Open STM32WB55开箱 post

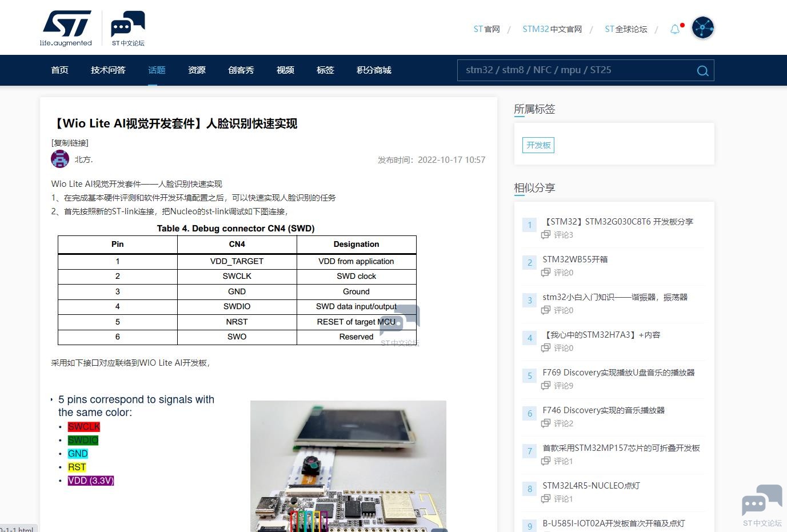coord(575,259)
